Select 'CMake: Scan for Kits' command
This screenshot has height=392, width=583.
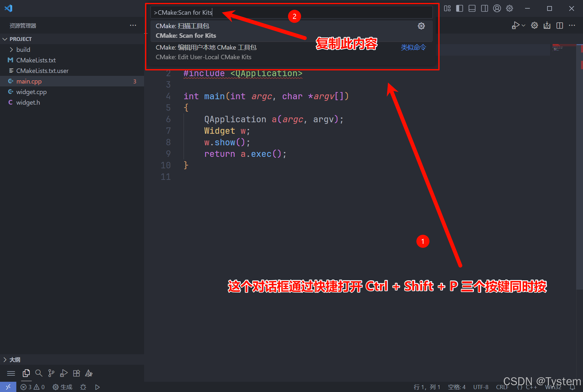pyautogui.click(x=291, y=31)
